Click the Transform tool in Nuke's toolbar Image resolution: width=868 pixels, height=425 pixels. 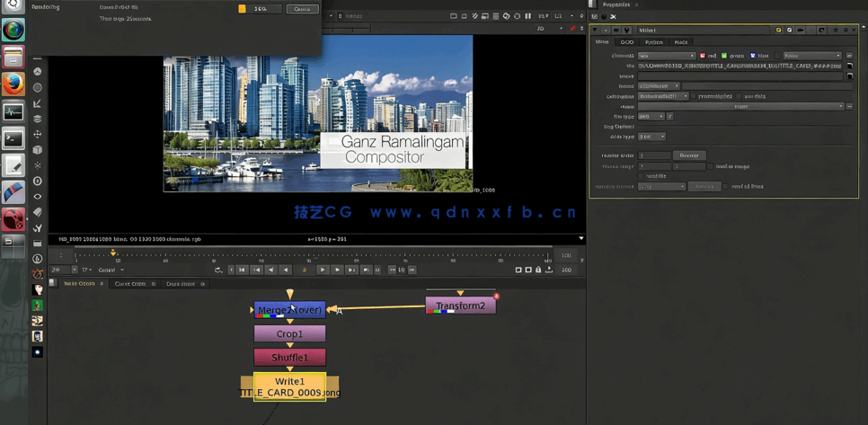point(38,134)
